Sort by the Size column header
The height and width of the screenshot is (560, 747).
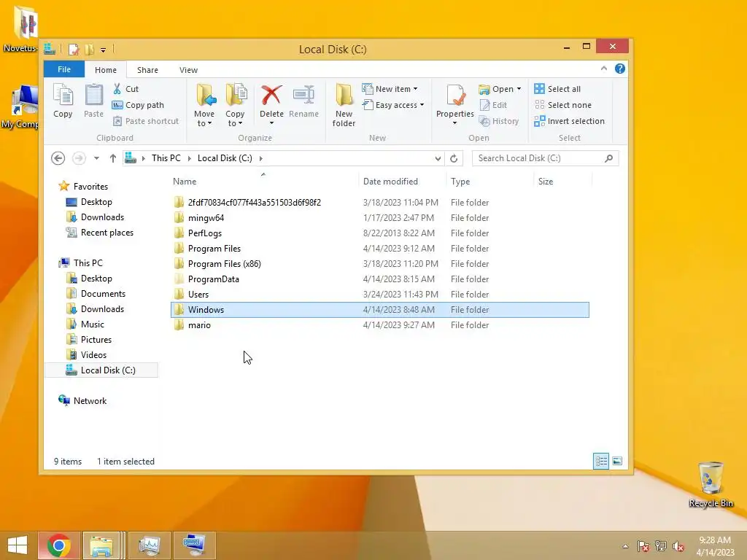tap(562, 182)
